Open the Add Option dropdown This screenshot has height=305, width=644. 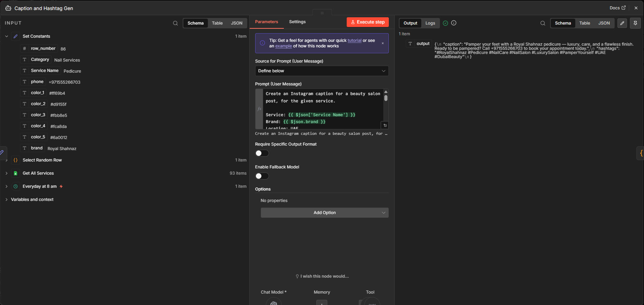point(324,213)
